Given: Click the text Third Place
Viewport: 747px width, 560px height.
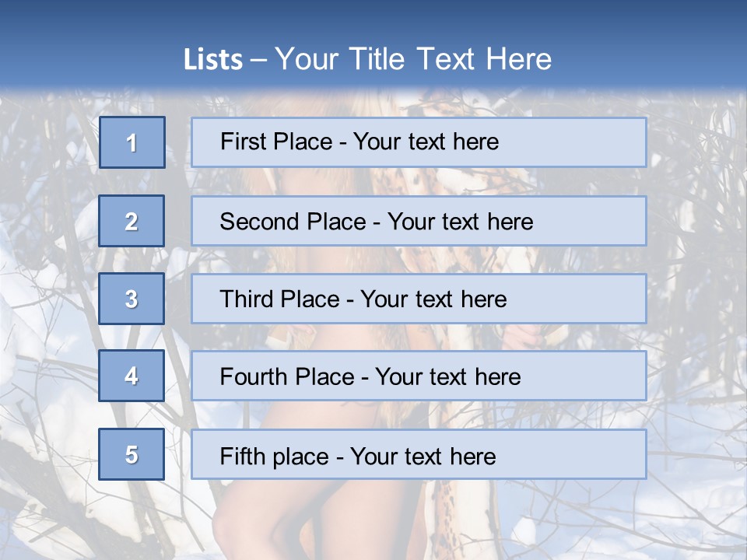Looking at the screenshot, I should coord(279,299).
